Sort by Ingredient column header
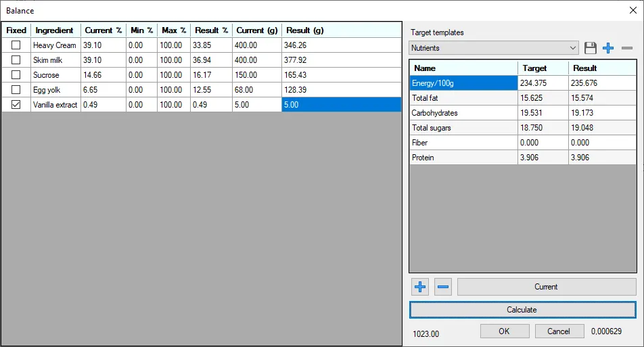 [x=55, y=30]
